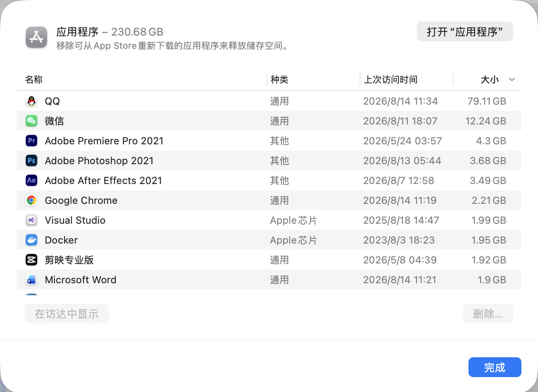Click the 1.9 GB size value

pos(492,280)
